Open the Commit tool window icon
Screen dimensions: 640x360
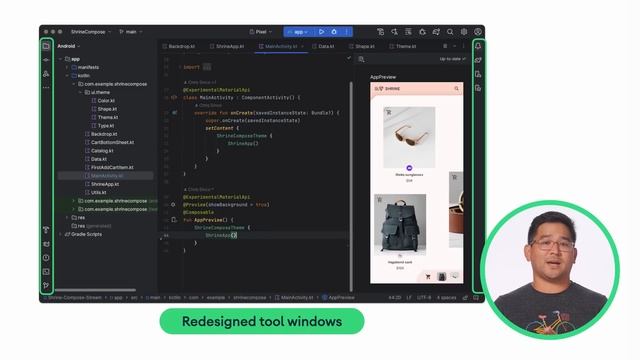pos(46,60)
